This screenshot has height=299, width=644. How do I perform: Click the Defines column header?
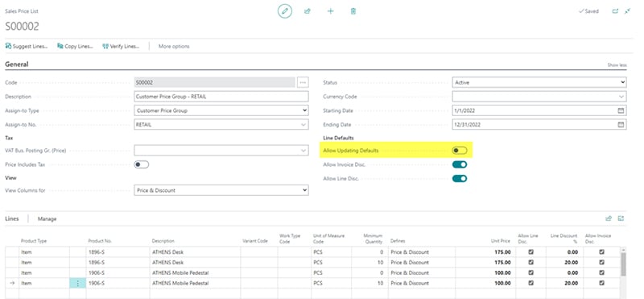(398, 241)
